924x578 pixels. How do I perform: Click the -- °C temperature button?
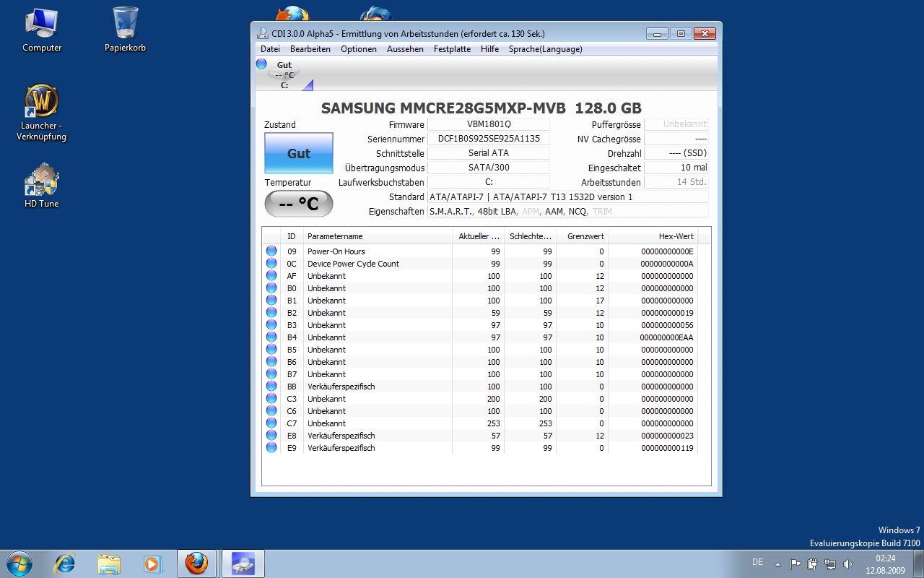tap(299, 204)
